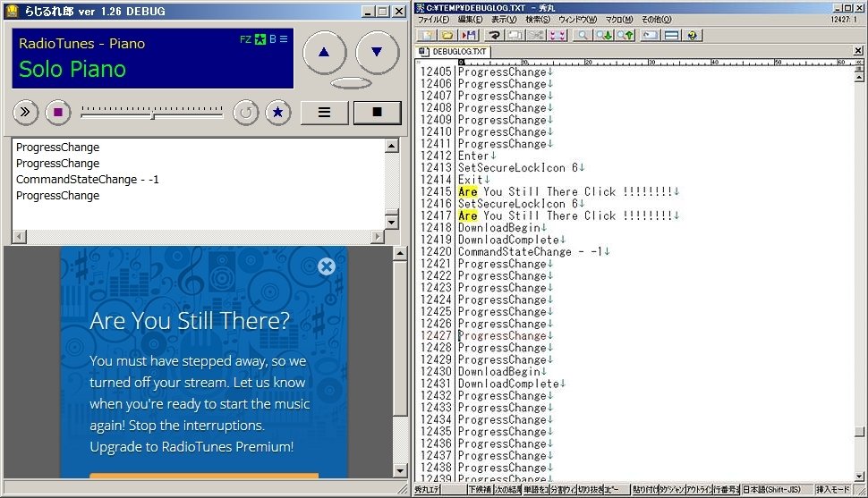Open the ファイル(F) menu in Hidemaru
This screenshot has height=498, width=868.
(433, 20)
